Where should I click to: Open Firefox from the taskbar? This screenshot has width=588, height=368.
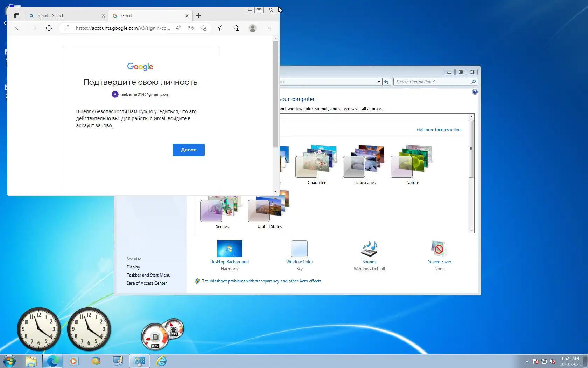point(96,361)
